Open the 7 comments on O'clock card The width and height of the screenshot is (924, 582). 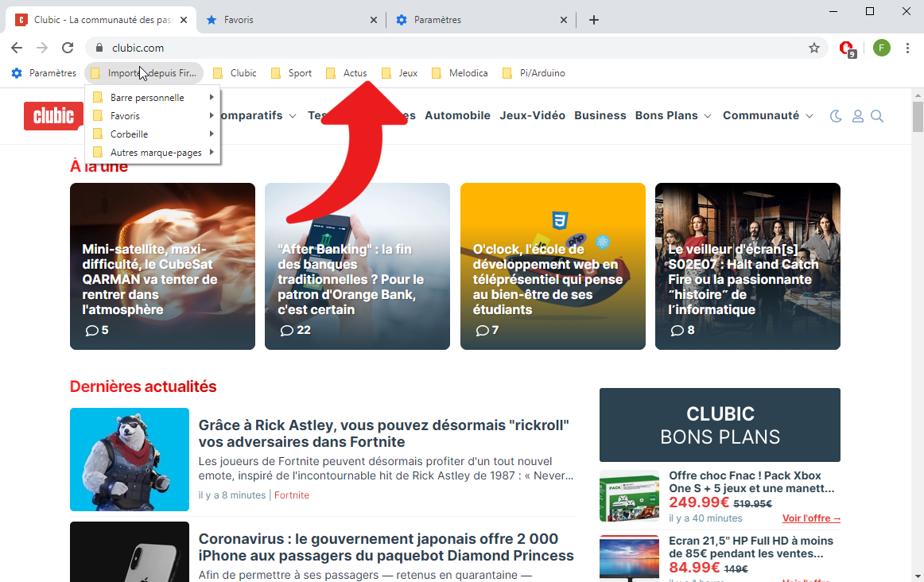tap(487, 331)
